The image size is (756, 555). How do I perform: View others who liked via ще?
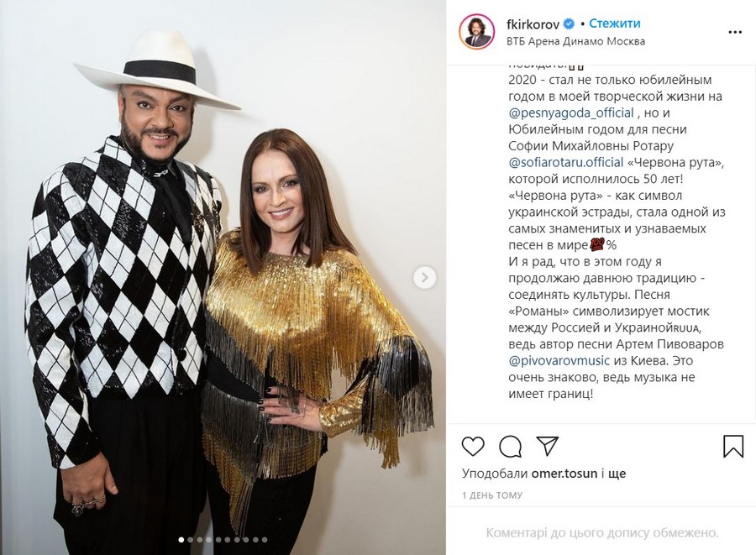coord(617,474)
